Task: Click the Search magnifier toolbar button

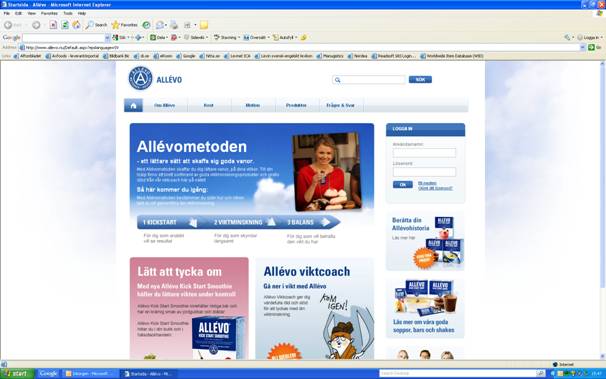Action: (96, 25)
